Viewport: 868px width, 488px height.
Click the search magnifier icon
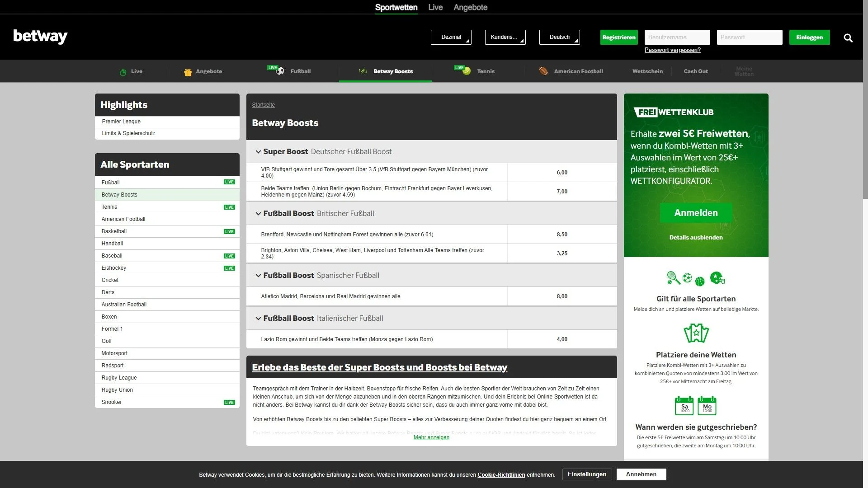pos(848,37)
